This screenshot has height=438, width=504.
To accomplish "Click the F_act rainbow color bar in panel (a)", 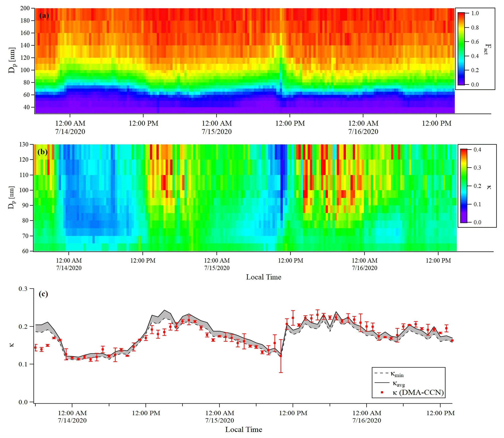I will tap(461, 48).
